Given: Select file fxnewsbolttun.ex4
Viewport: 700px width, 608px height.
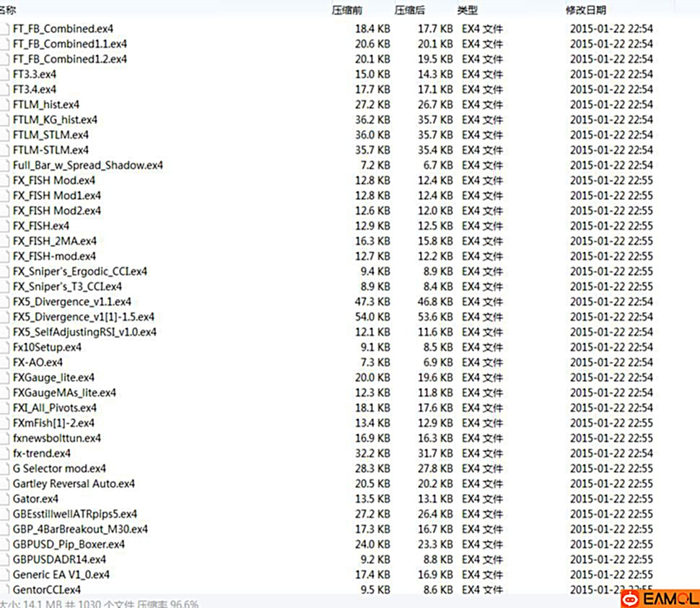Looking at the screenshot, I should (57, 439).
